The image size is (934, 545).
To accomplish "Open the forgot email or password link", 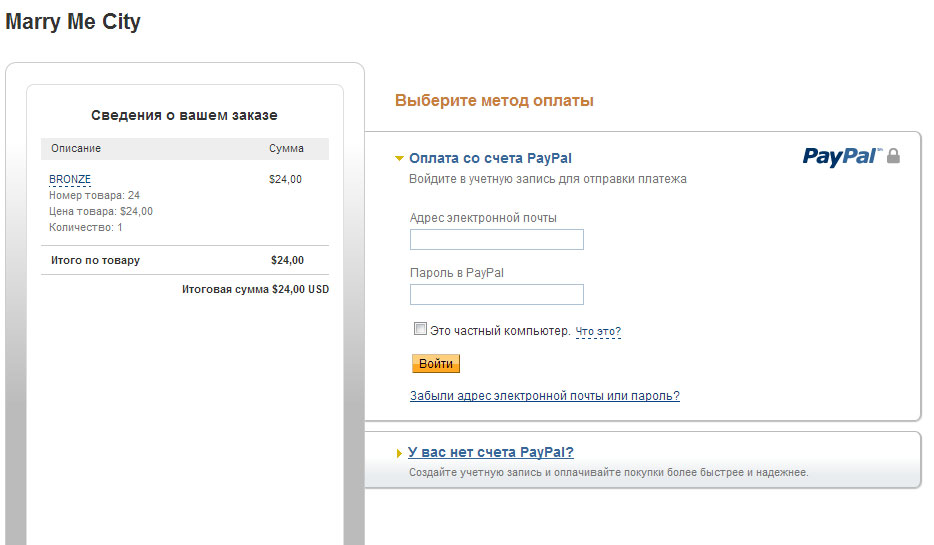I will click(x=544, y=395).
